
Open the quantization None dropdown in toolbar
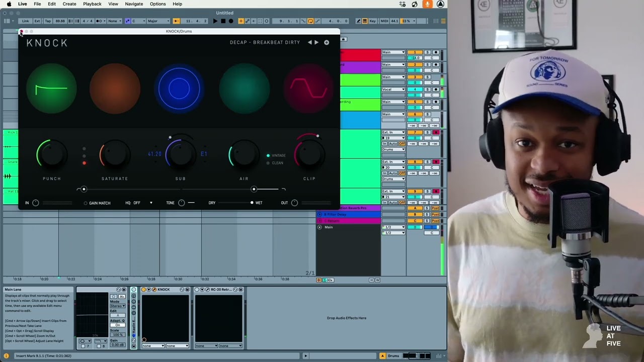pos(114,21)
